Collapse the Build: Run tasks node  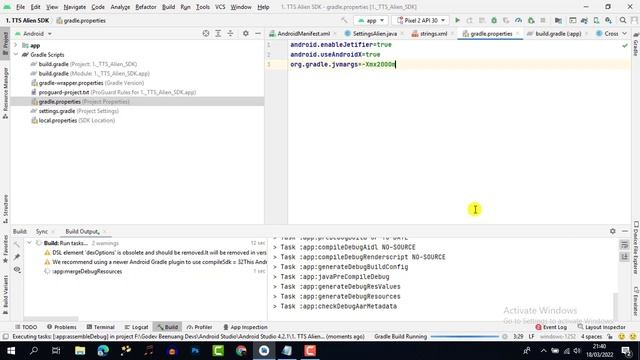[x=29, y=243]
